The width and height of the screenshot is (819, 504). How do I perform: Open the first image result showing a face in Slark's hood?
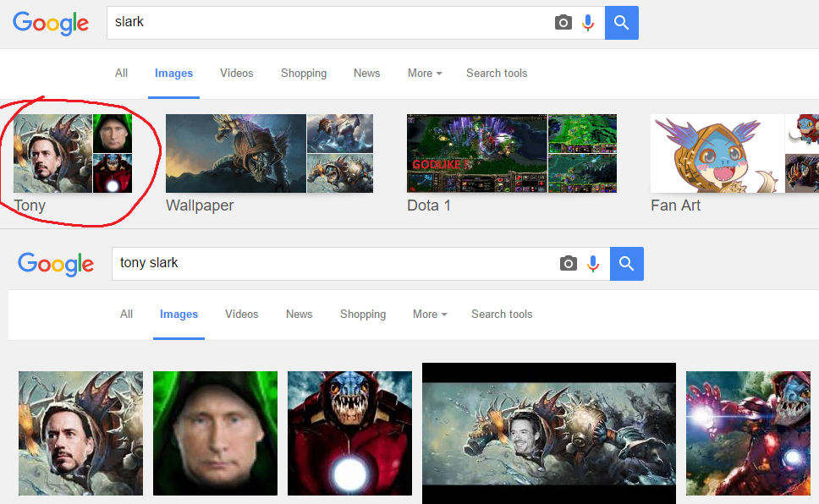click(x=81, y=434)
